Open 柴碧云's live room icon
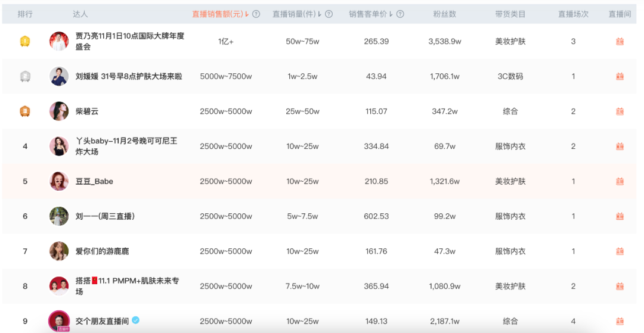644x333 pixels. pyautogui.click(x=620, y=111)
